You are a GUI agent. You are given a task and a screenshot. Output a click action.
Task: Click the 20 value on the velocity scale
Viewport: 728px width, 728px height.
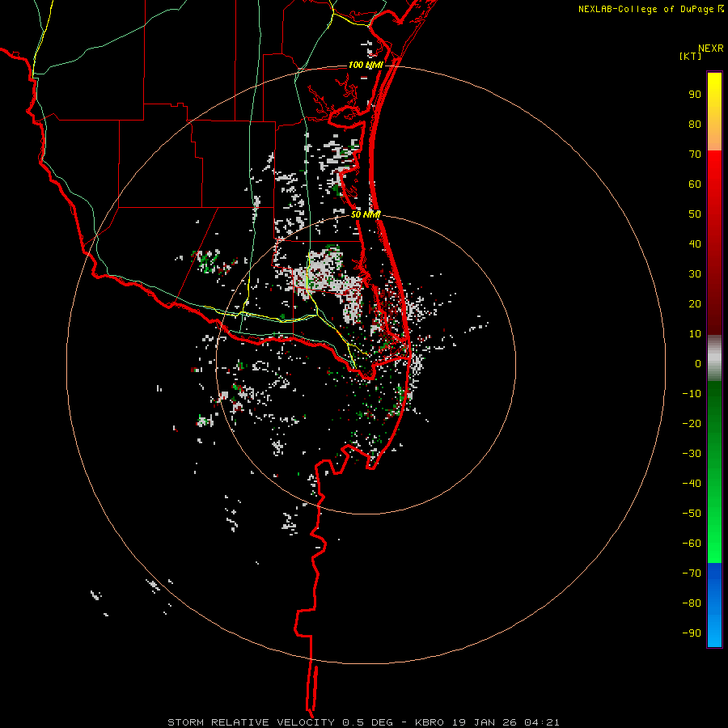click(695, 304)
